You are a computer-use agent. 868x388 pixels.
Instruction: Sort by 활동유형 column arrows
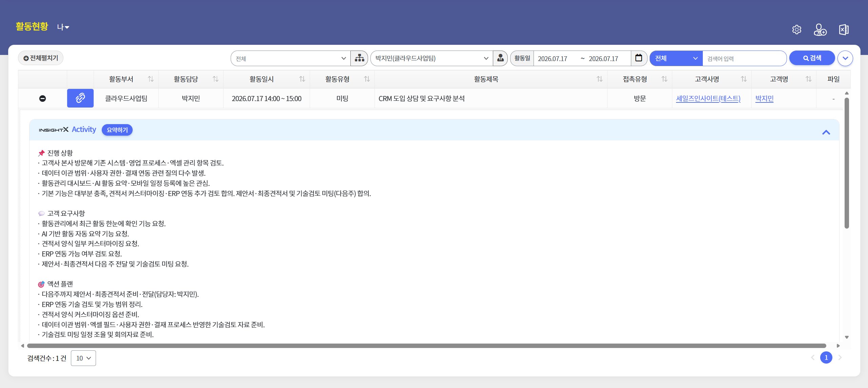(x=367, y=79)
